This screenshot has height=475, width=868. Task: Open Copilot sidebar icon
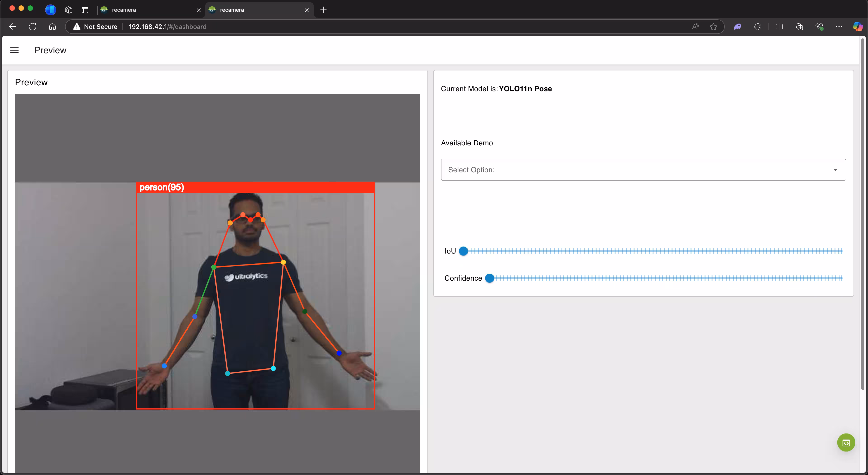(857, 27)
